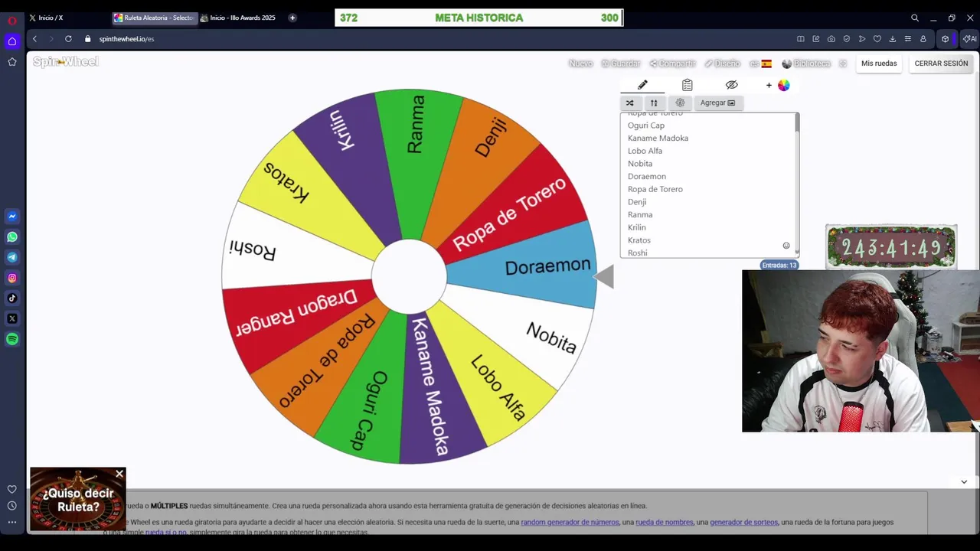Screen dimensions: 980x551
Task: Open TikTok in the Opera sidebar
Action: point(12,298)
